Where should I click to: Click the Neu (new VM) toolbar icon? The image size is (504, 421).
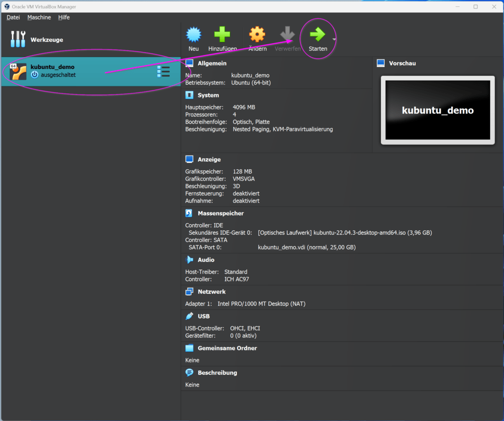[x=193, y=35]
